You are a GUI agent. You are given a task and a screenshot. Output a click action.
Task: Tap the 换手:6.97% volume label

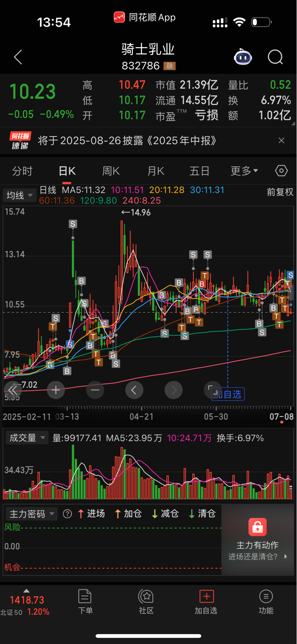(240, 438)
